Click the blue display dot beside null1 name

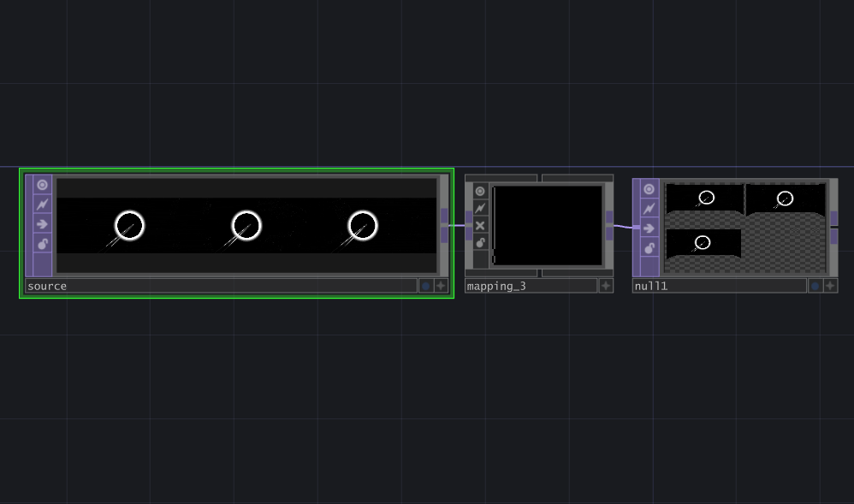(815, 286)
